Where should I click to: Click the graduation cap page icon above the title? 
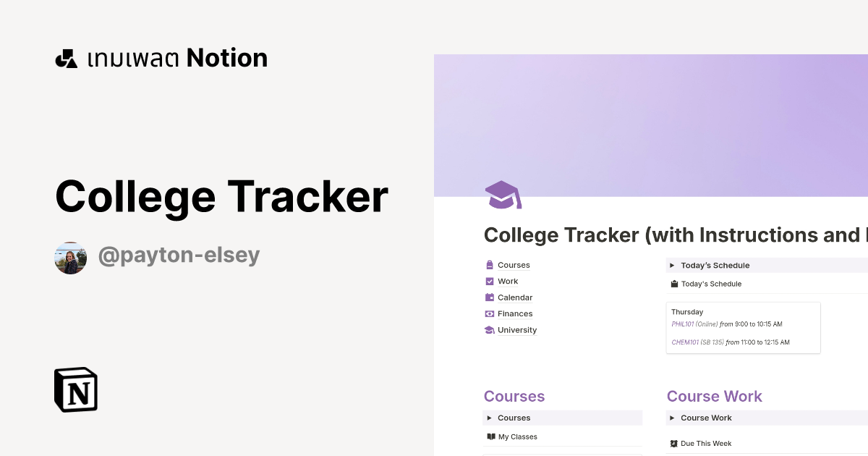click(x=503, y=195)
